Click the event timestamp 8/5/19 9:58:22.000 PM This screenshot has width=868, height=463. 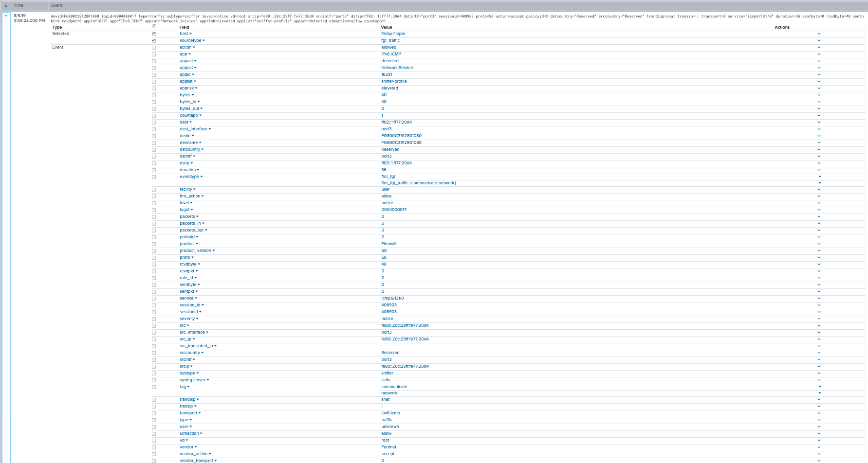coord(29,18)
